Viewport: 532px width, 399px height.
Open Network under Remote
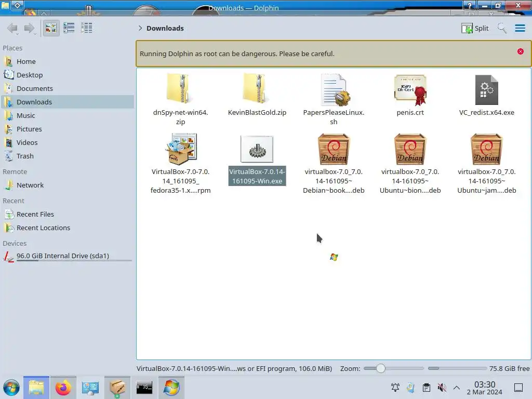click(67, 185)
